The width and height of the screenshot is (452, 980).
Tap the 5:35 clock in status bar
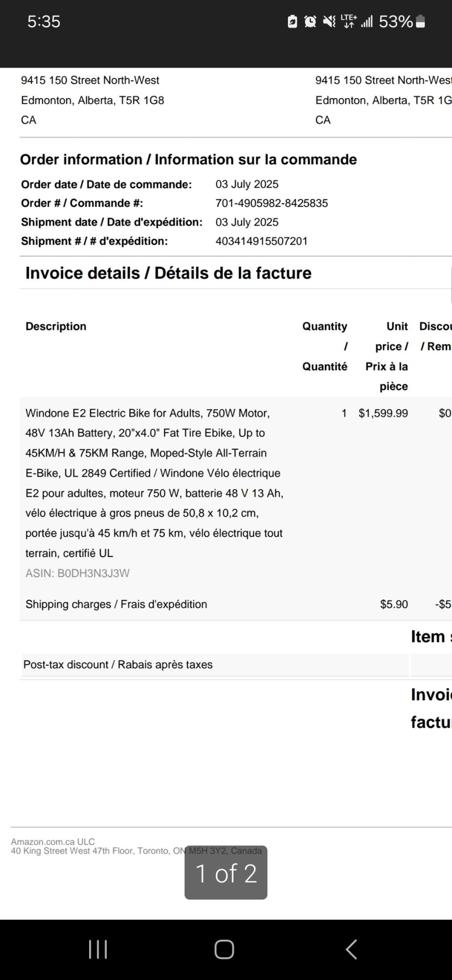[x=44, y=22]
